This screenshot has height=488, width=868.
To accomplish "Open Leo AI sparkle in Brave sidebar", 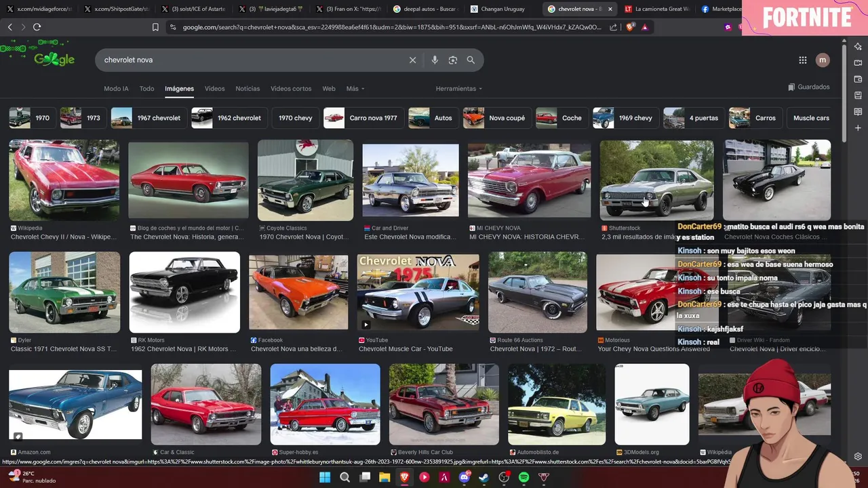I will [858, 46].
